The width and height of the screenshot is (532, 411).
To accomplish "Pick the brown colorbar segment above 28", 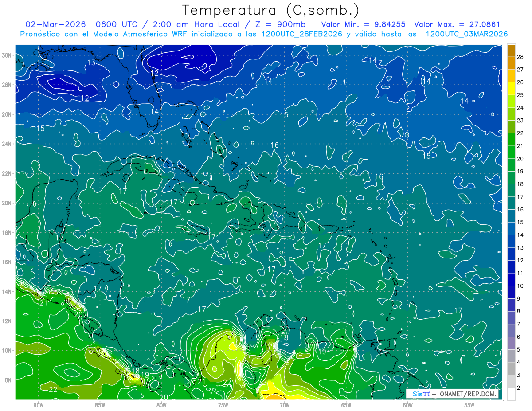I will pos(511,51).
